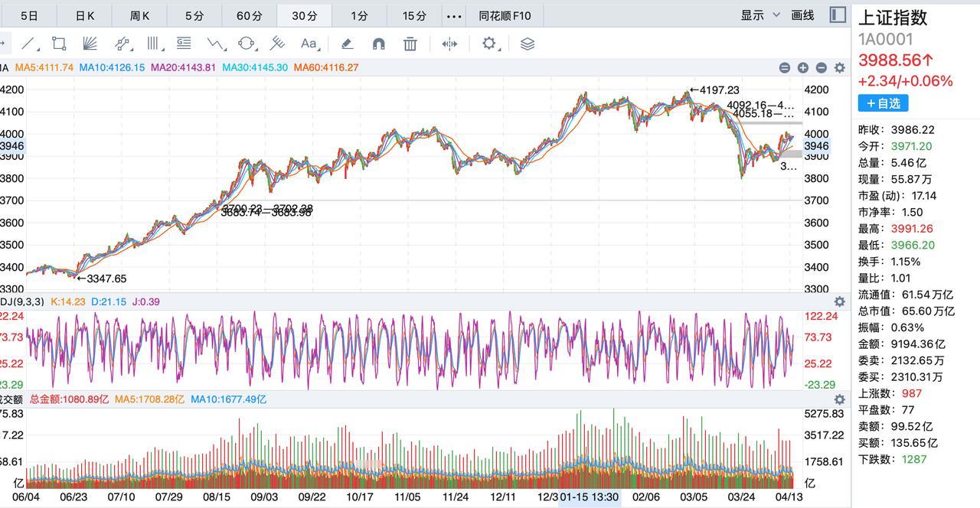Select the ellipse arc drawing tool
Image resolution: width=980 pixels, height=508 pixels.
(247, 44)
